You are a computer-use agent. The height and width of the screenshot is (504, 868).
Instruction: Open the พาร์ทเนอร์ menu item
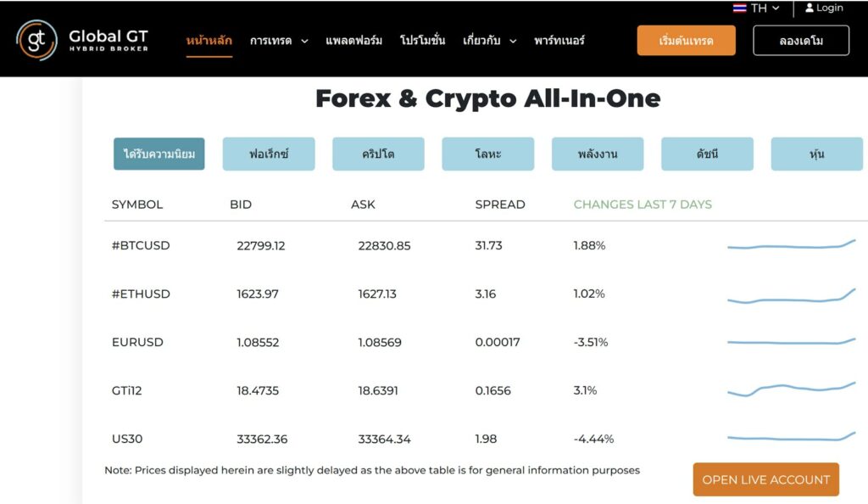tap(559, 41)
